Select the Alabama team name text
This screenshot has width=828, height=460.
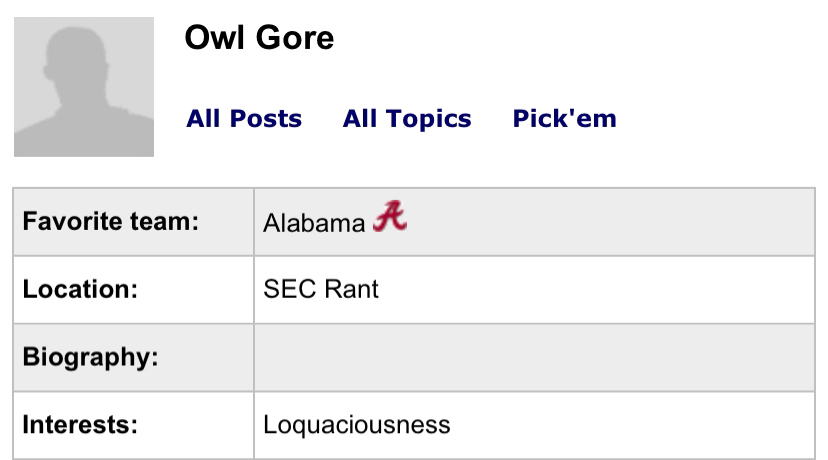pyautogui.click(x=314, y=223)
